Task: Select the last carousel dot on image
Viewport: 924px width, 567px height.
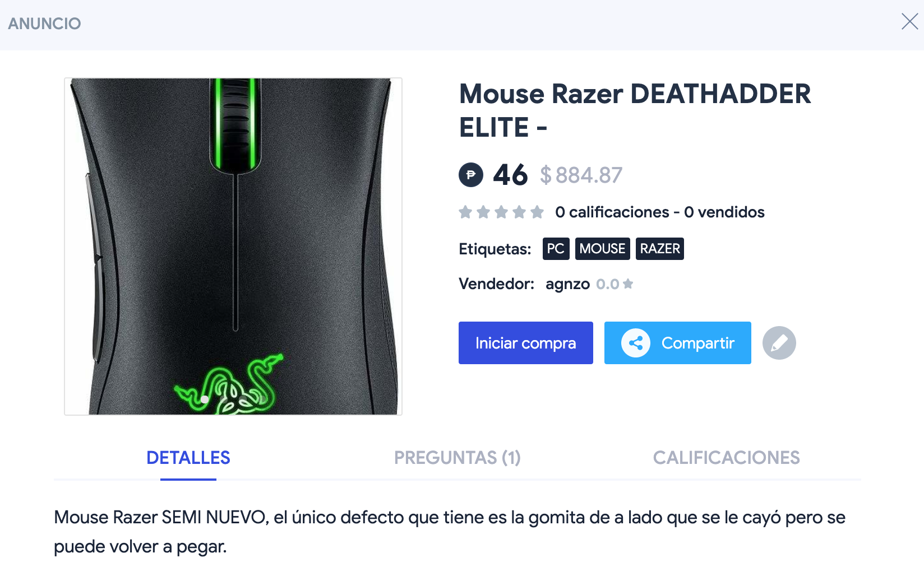Action: pos(262,399)
